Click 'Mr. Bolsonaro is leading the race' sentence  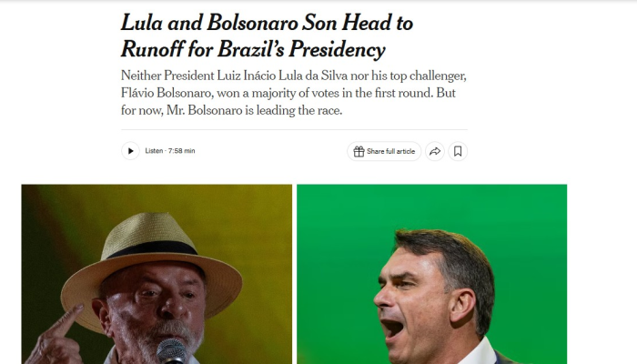pyautogui.click(x=254, y=110)
